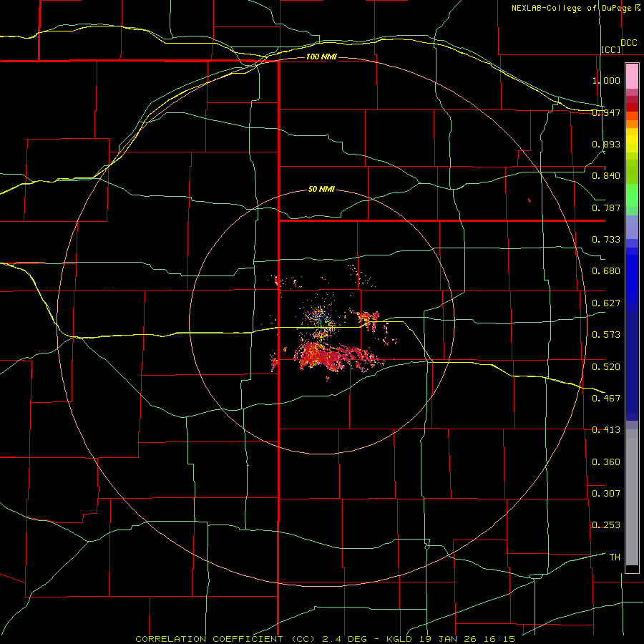Select the 1.000 value on the color scale
Viewport: 644px width, 644px height.
click(x=606, y=80)
